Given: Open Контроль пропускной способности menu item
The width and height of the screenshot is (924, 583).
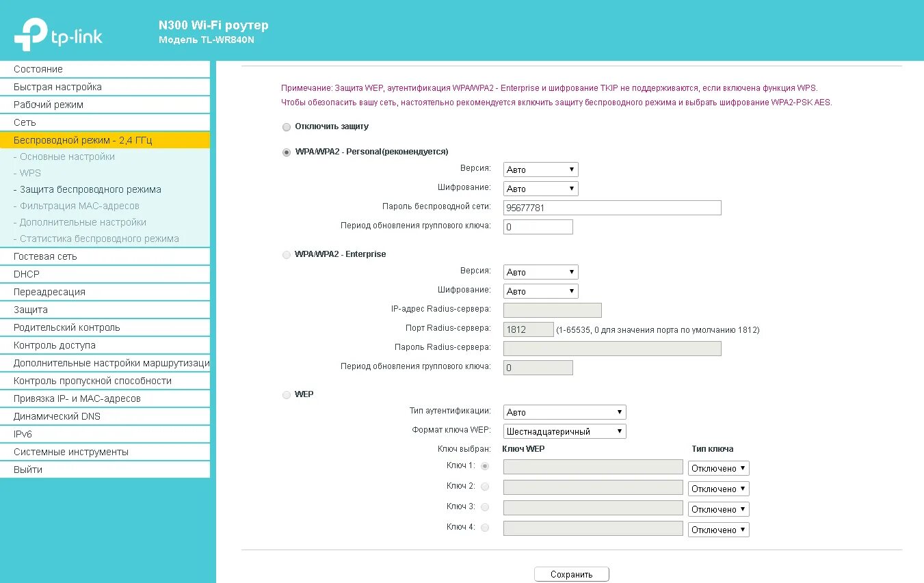Looking at the screenshot, I should tap(105, 381).
